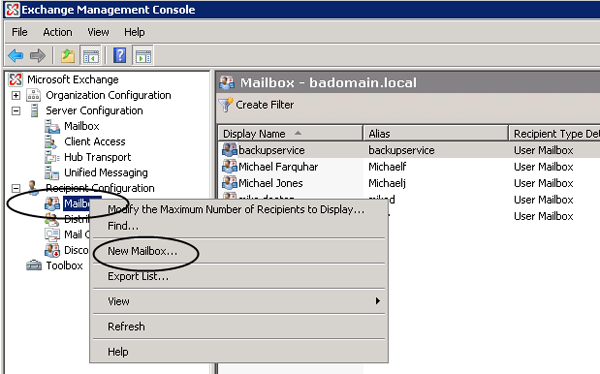Click the Back arrow toolbar icon
This screenshot has width=600, height=374.
pyautogui.click(x=16, y=56)
